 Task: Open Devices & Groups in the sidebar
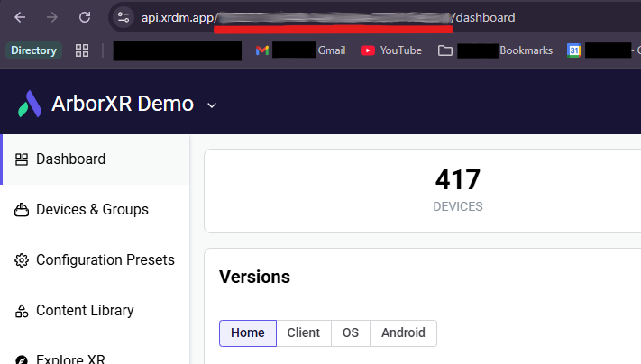point(91,210)
